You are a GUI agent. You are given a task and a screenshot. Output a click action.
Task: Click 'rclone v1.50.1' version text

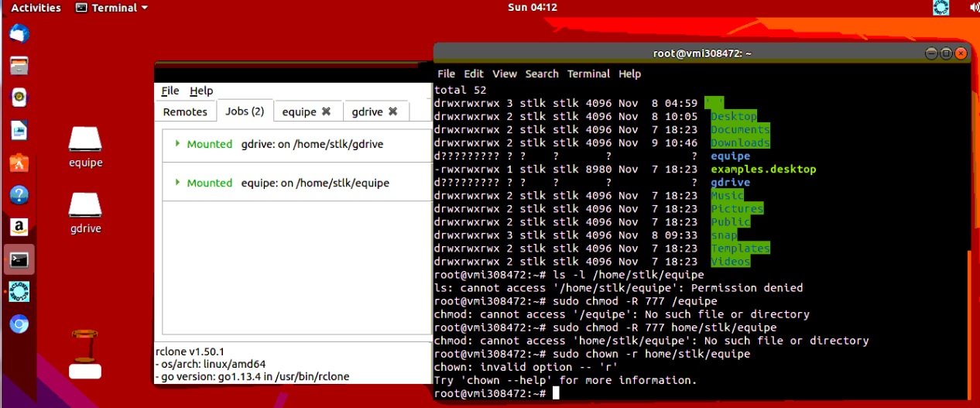point(190,351)
